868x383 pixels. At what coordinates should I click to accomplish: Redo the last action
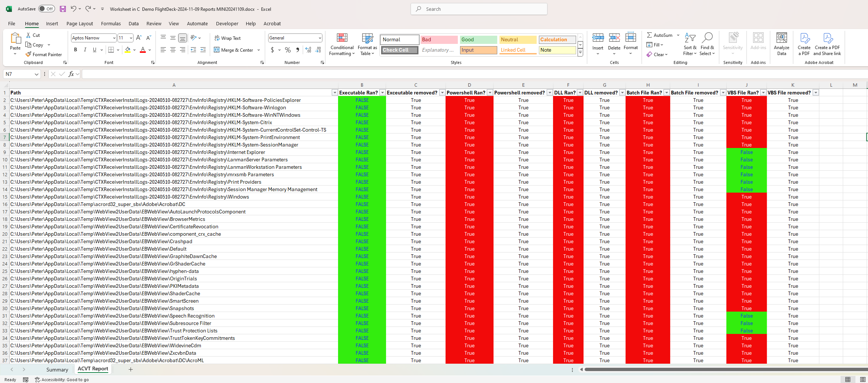[x=88, y=9]
